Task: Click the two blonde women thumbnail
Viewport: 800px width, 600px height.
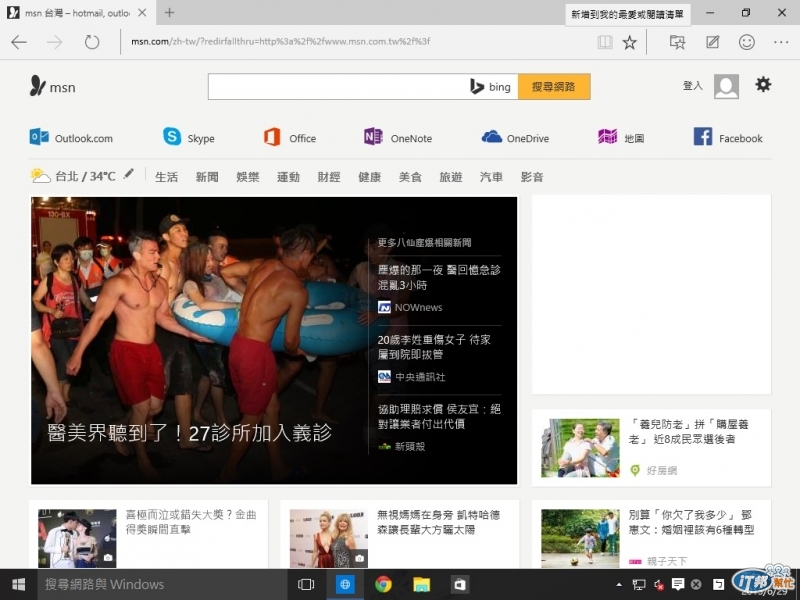Action: [329, 538]
